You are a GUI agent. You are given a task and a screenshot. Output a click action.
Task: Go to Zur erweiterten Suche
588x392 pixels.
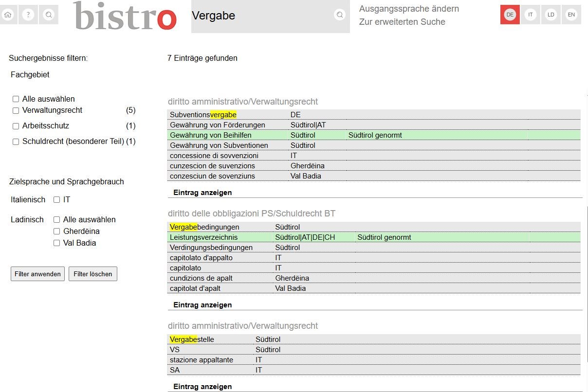tap(402, 22)
